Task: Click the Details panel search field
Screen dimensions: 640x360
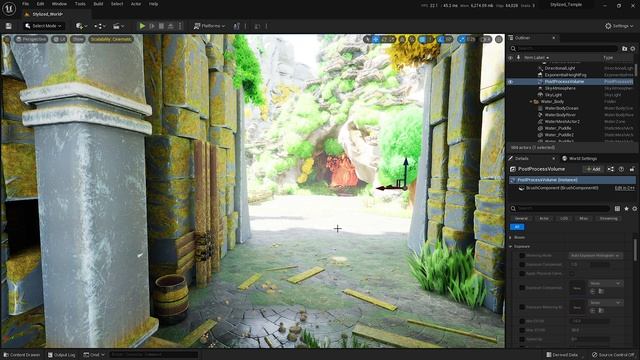Action: (x=560, y=209)
